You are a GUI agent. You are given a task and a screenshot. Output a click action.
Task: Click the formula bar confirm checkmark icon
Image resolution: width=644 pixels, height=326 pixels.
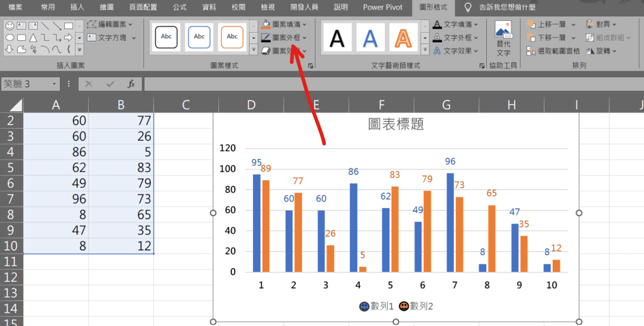point(110,84)
